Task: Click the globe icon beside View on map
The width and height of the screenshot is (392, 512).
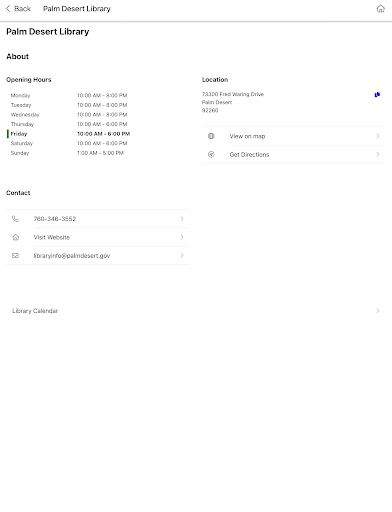Action: click(x=211, y=136)
